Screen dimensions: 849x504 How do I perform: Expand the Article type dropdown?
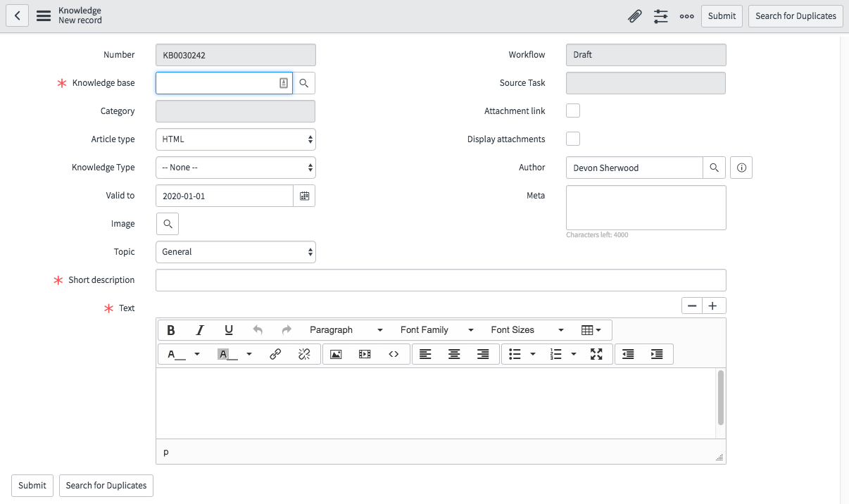tap(235, 139)
